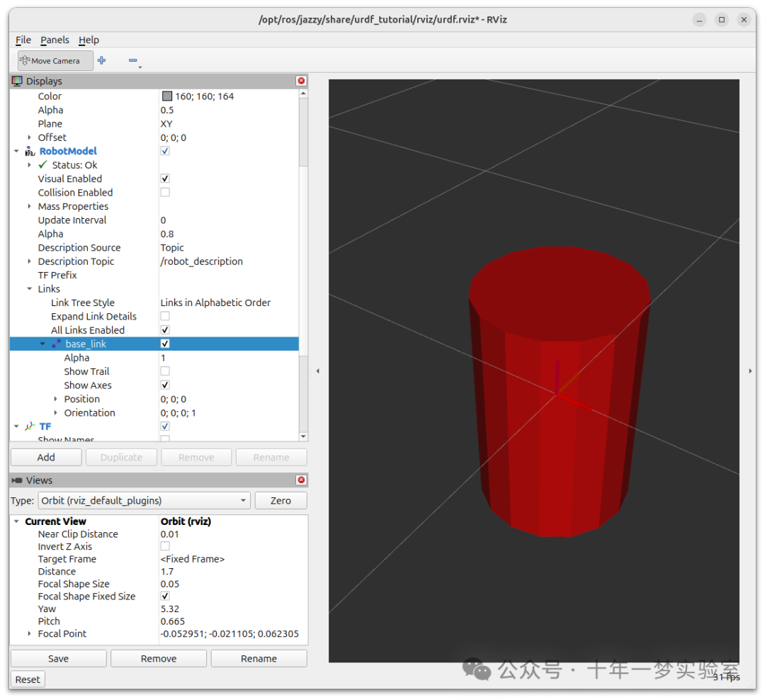This screenshot has width=765, height=700.
Task: Click the base_link link icon
Action: (56, 344)
